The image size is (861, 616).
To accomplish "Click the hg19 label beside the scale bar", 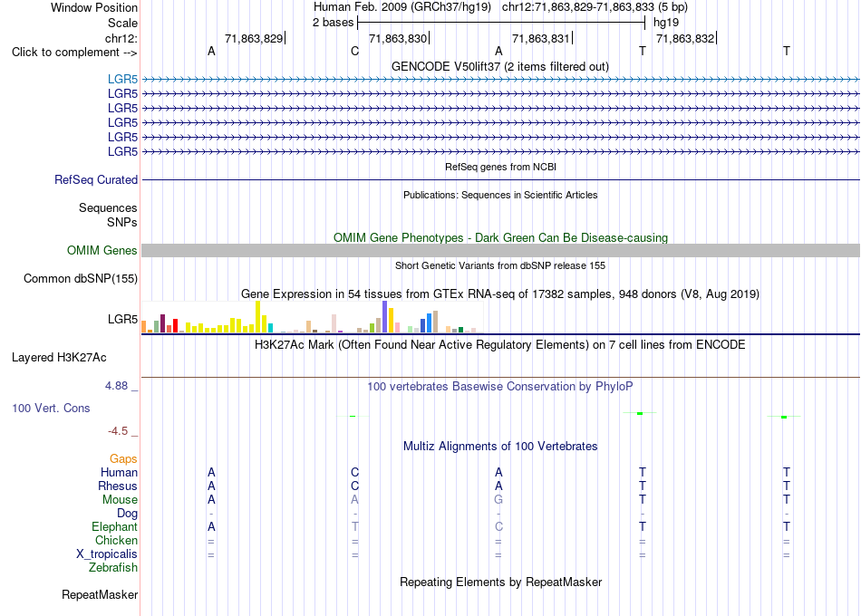I will pos(666,23).
